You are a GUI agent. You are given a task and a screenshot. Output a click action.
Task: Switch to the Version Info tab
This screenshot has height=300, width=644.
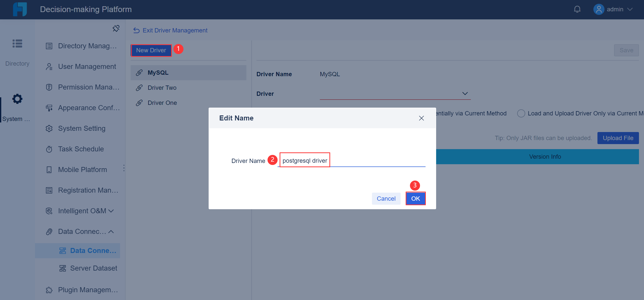(545, 156)
